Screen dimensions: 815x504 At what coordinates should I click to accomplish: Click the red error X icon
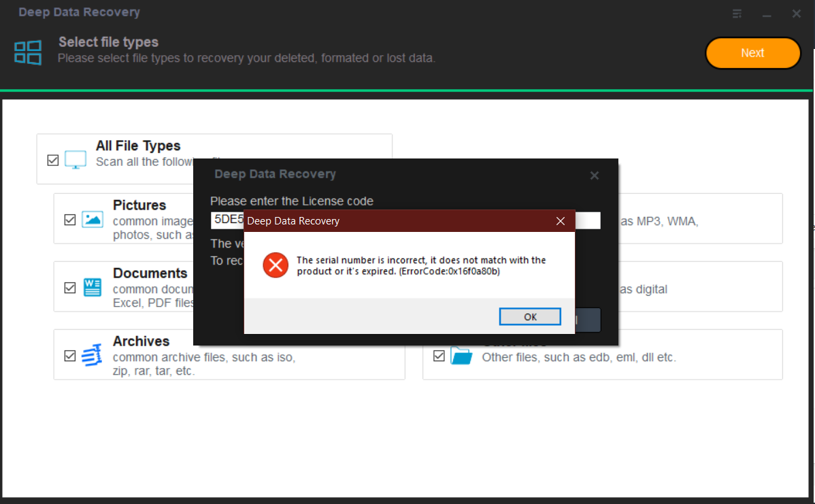click(x=276, y=265)
